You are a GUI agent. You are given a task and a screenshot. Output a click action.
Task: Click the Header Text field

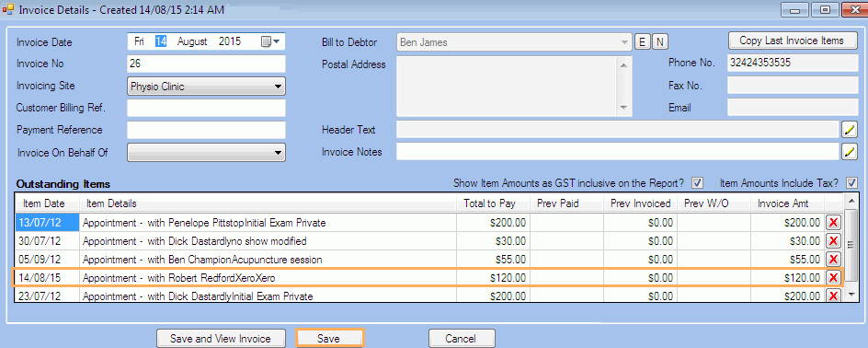click(x=618, y=130)
